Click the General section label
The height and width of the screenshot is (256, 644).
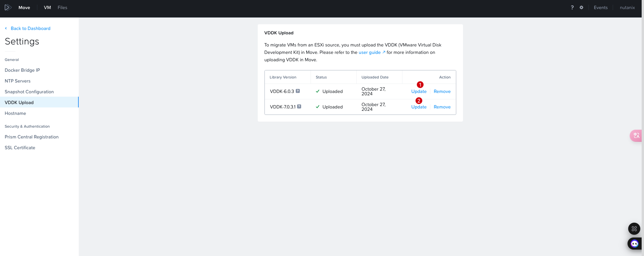(x=12, y=60)
